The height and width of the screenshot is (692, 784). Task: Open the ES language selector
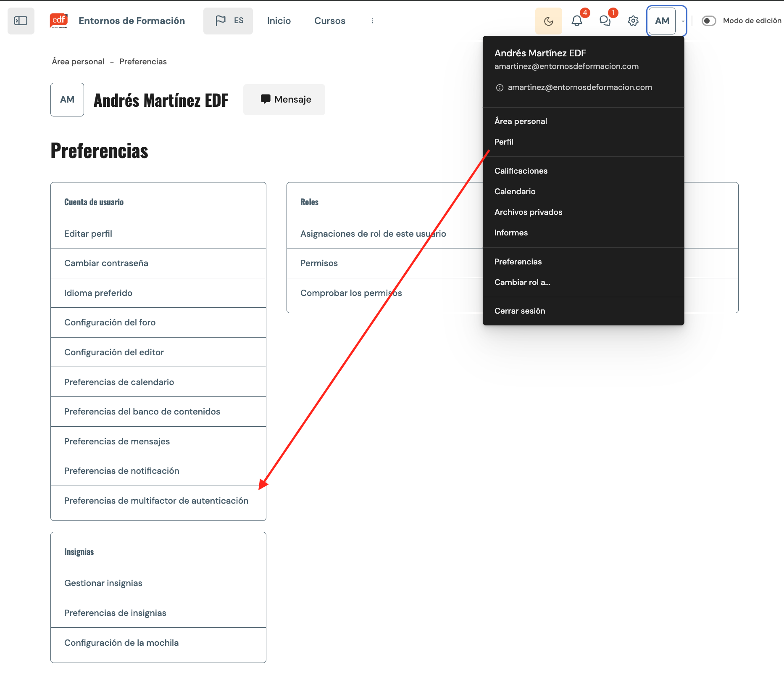tap(228, 21)
